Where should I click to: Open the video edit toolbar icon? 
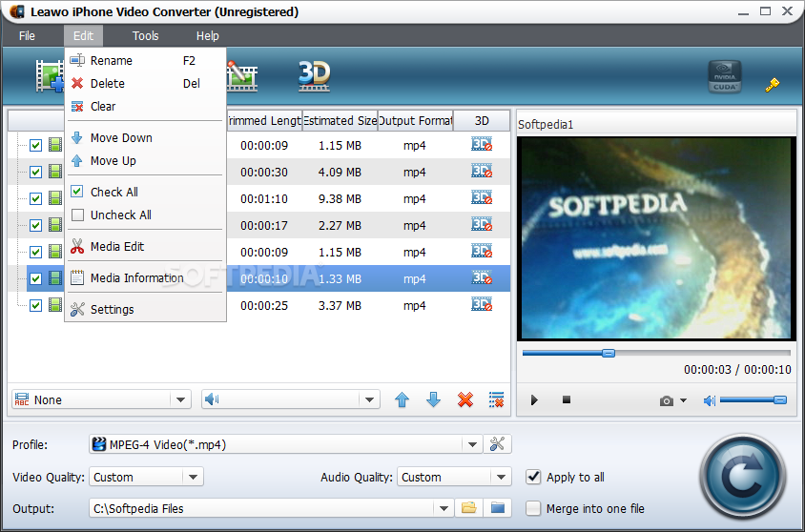[242, 76]
